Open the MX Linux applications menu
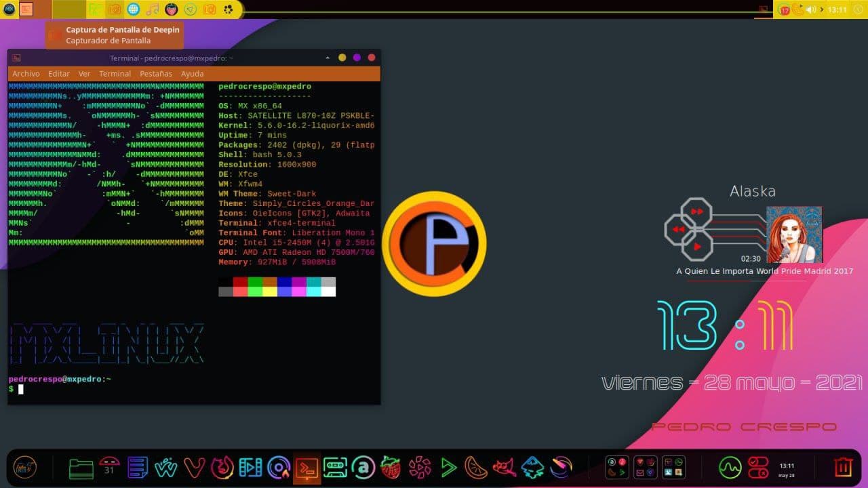The image size is (868, 488). (9, 9)
